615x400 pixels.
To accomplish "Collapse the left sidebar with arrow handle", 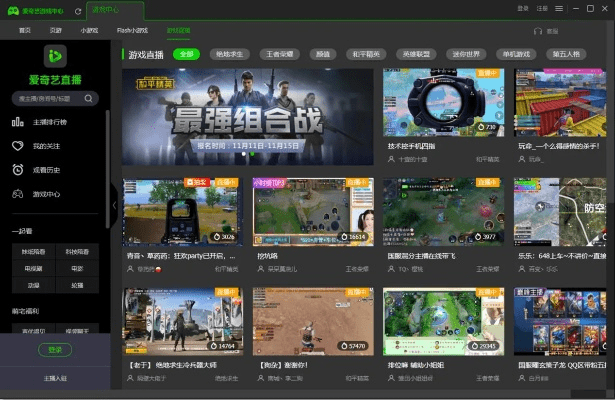I will 114,205.
